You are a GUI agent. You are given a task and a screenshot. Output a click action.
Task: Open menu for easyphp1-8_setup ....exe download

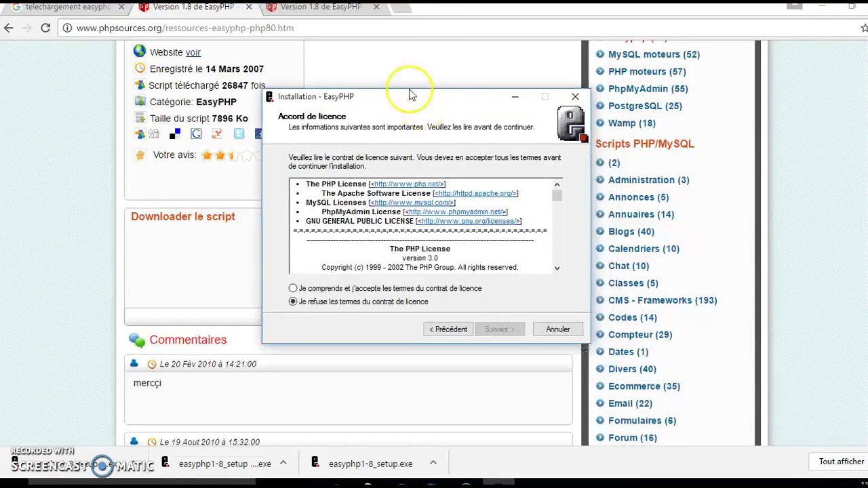pyautogui.click(x=283, y=464)
